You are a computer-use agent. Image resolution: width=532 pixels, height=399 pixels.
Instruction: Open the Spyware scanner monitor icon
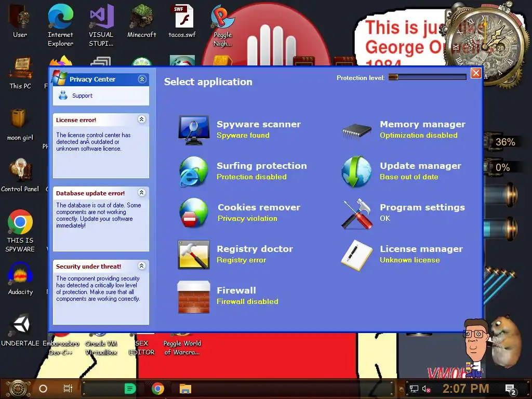[x=194, y=130]
